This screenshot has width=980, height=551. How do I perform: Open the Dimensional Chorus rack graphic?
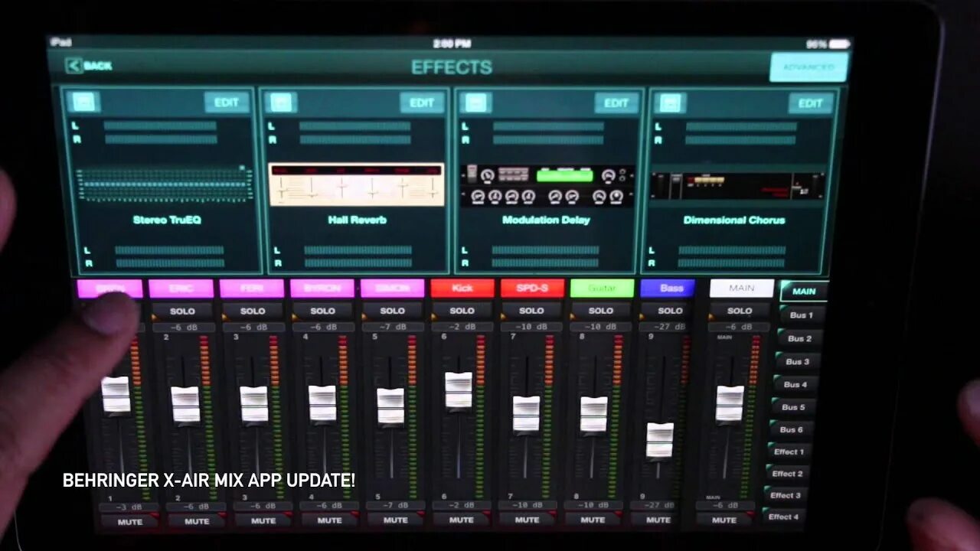tap(738, 186)
